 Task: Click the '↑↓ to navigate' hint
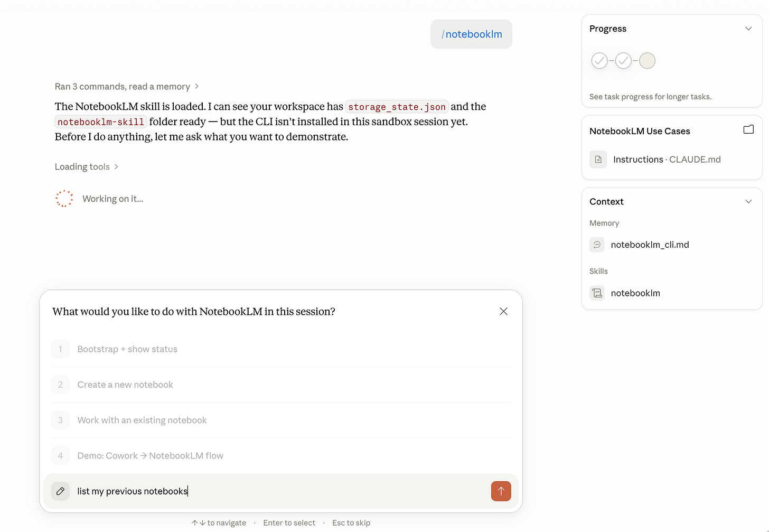click(219, 522)
